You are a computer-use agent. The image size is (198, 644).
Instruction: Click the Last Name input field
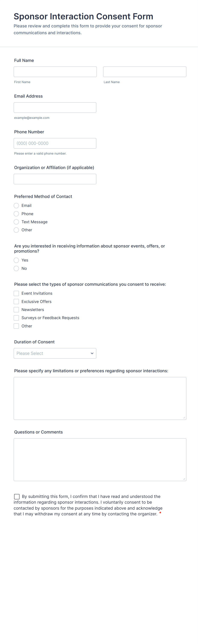(x=144, y=72)
